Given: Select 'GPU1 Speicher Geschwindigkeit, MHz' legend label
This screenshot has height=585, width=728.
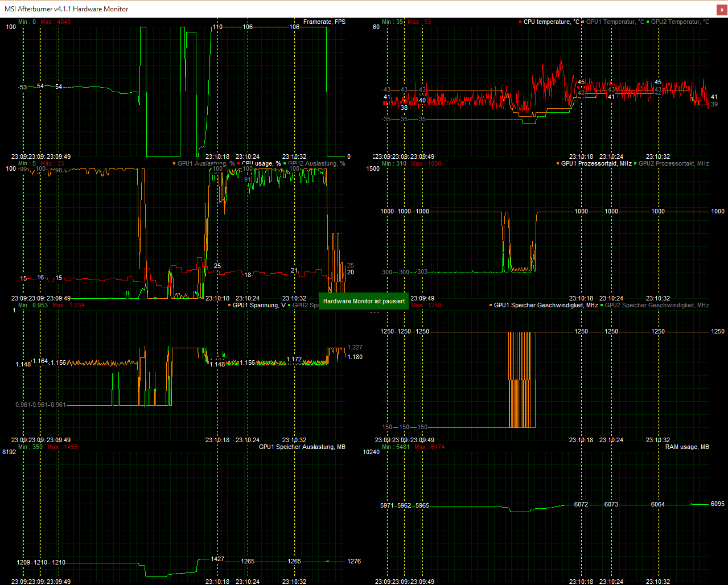Looking at the screenshot, I should click(546, 305).
